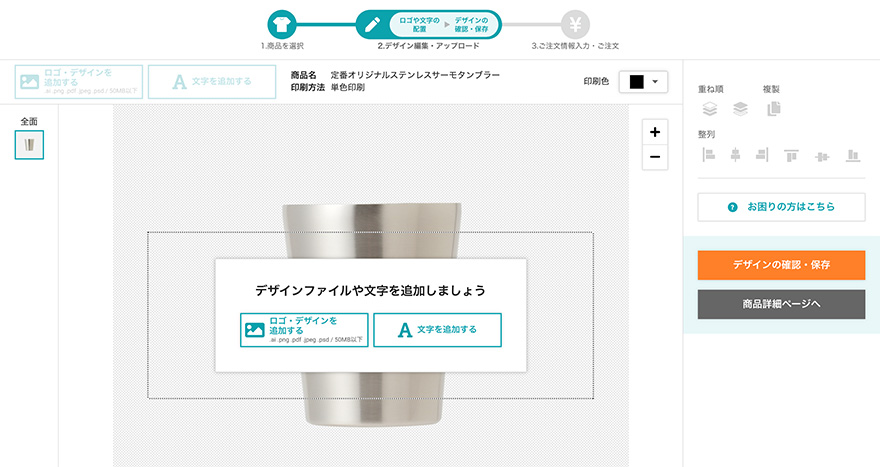880x467 pixels.
Task: Align objects to right edge icon
Action: (x=762, y=154)
